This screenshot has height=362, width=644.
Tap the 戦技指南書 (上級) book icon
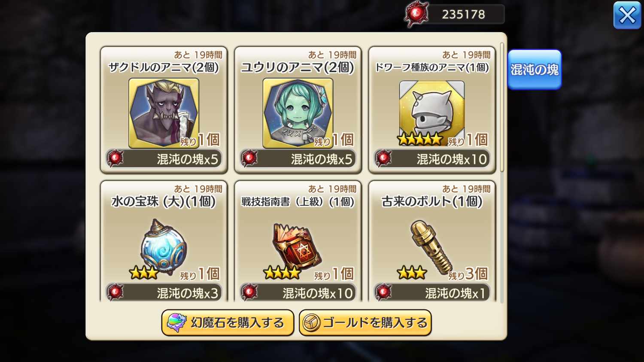click(297, 246)
